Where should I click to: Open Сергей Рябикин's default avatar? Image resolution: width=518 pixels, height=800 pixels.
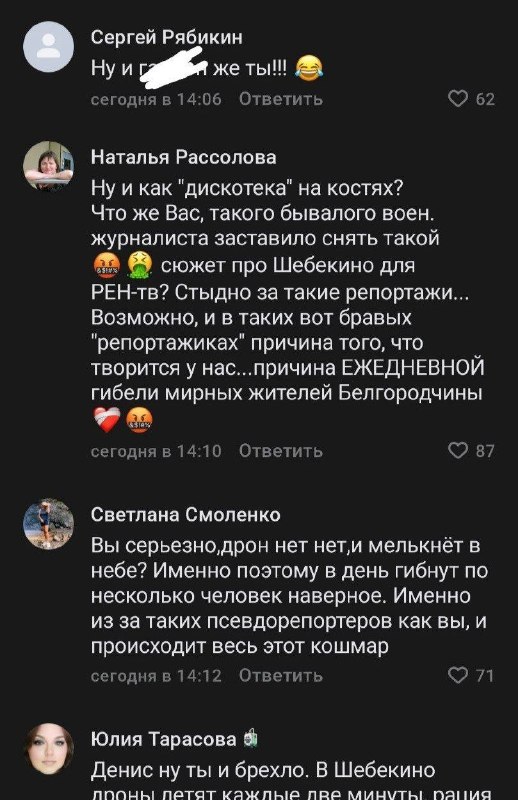[48, 47]
